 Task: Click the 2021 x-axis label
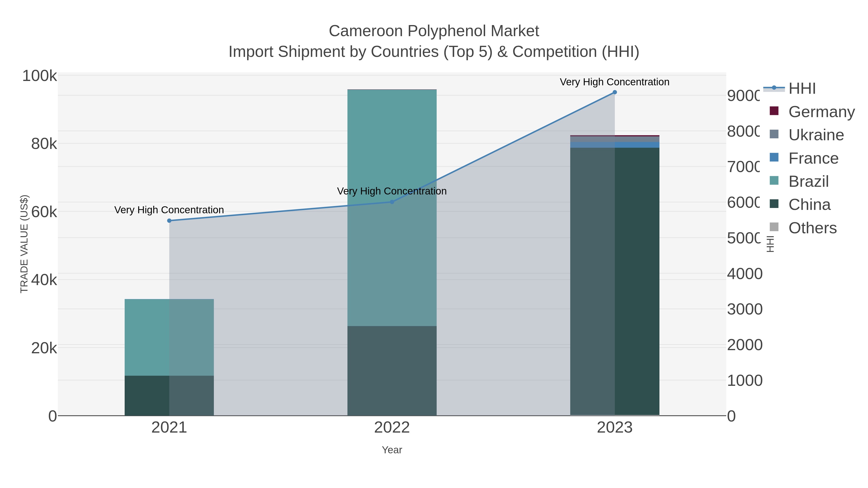click(x=169, y=427)
